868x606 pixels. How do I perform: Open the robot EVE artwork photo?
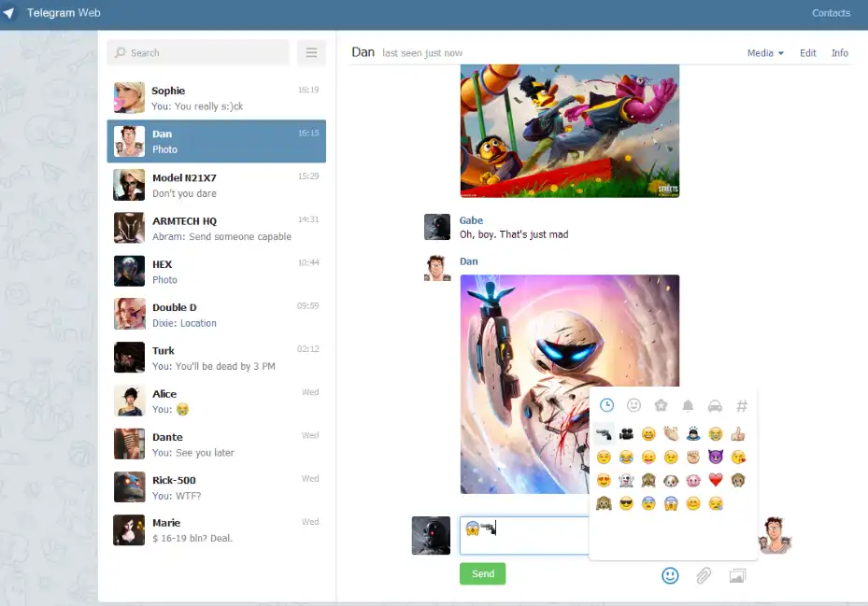point(570,384)
